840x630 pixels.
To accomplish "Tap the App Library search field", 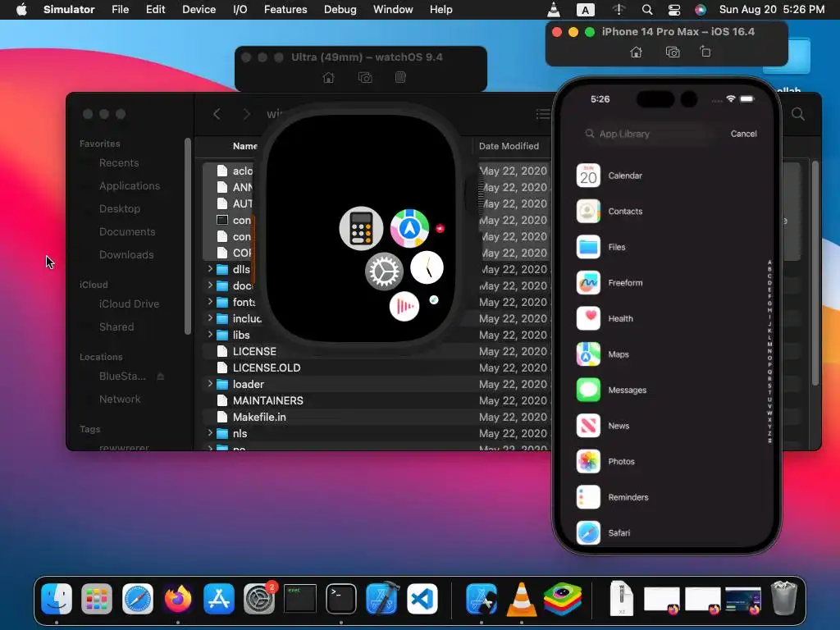I will point(650,134).
